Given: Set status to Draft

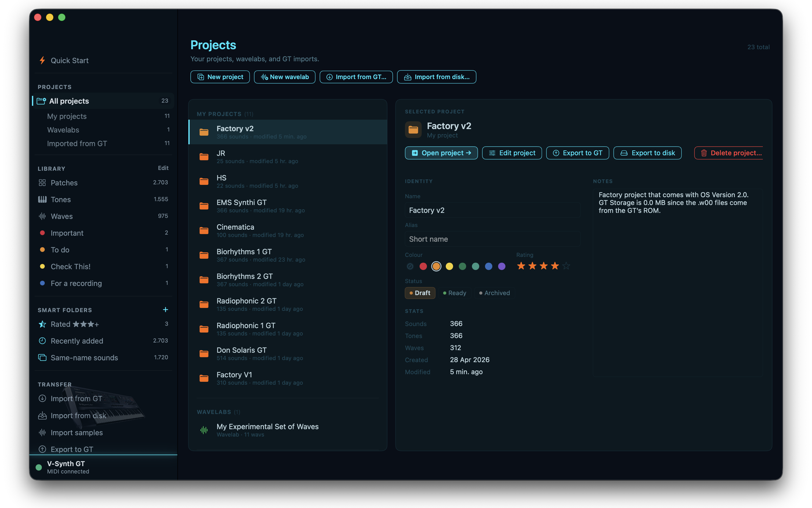Looking at the screenshot, I should (420, 293).
